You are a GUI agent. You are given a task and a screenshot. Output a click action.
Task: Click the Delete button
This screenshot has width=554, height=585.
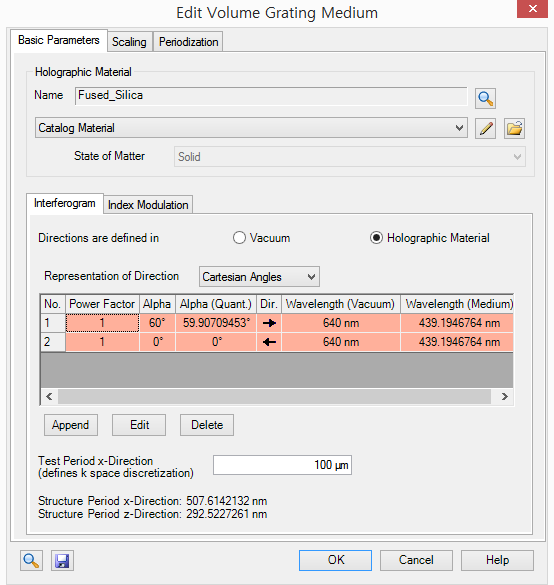point(207,425)
